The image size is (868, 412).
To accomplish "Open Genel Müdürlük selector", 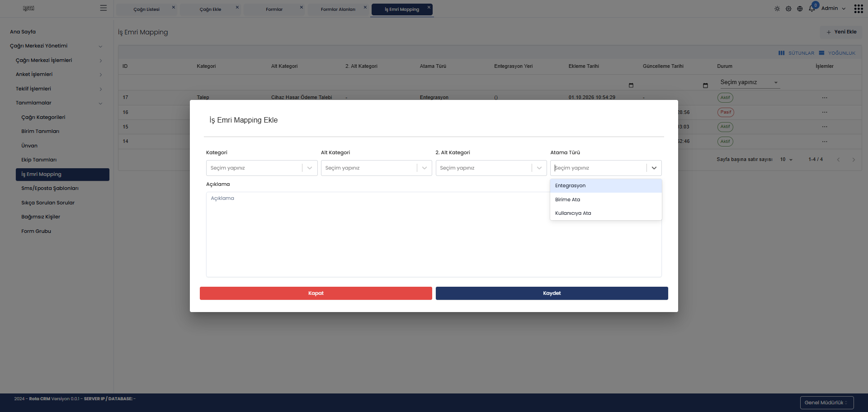I will pos(827,403).
